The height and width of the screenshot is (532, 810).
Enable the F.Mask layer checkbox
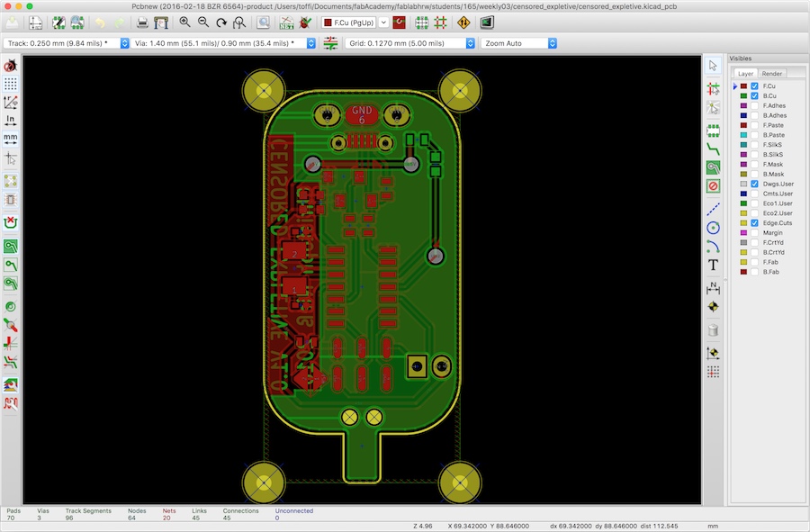click(x=755, y=164)
